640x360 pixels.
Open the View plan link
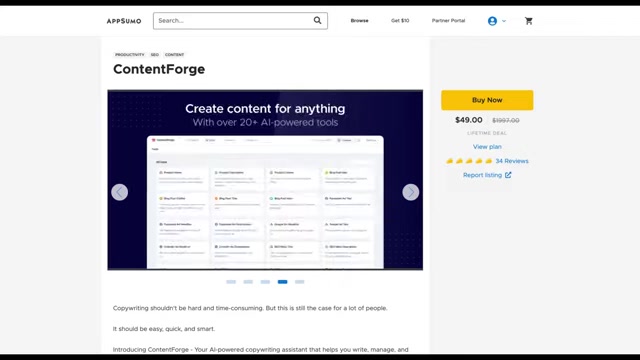[x=487, y=147]
